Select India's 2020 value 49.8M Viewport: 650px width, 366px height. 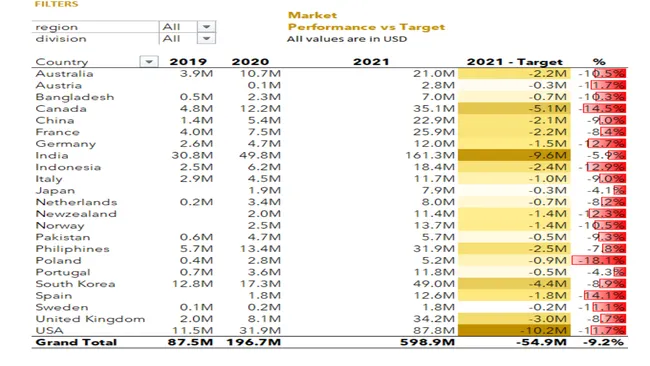(260, 155)
